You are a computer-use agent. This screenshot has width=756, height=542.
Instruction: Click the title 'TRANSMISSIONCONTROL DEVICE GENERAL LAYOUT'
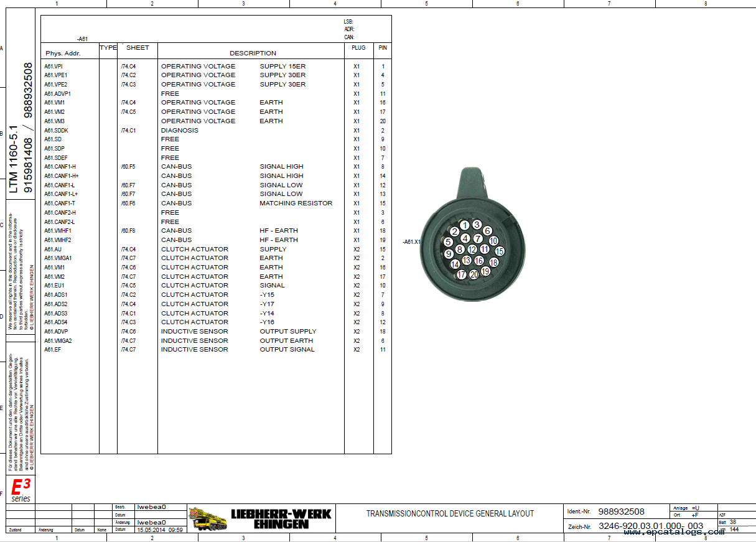[x=450, y=513]
